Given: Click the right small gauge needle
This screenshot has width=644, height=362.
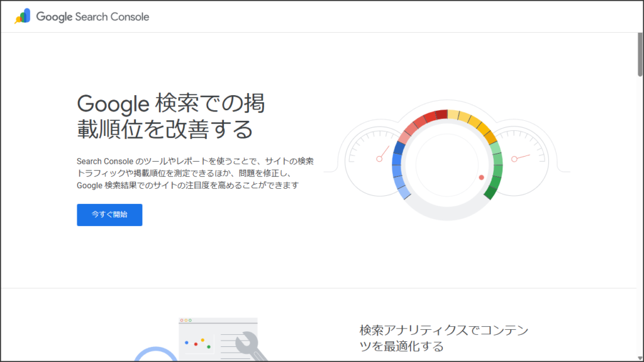Looking at the screenshot, I should click(521, 157).
